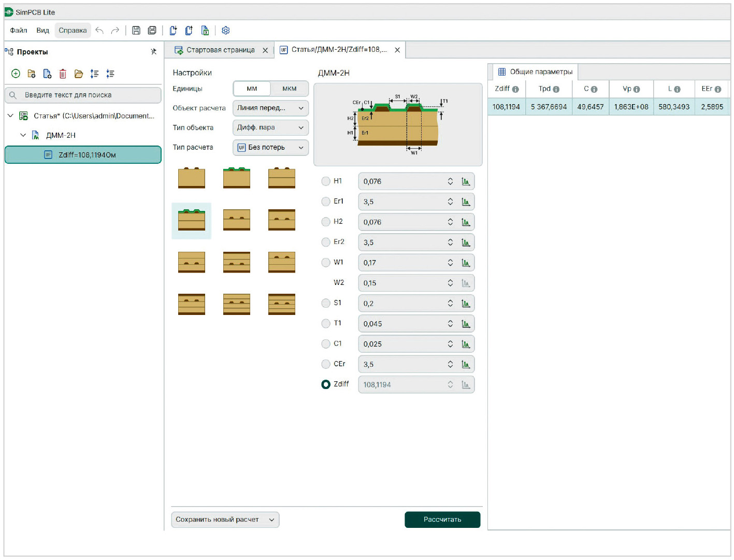Select the W1 radio button
Screen dimensions: 734x560
tap(326, 263)
